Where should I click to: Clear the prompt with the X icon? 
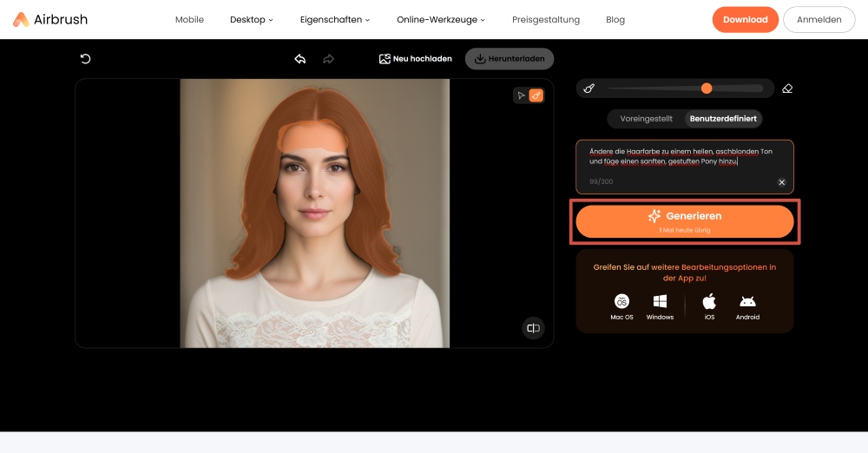click(782, 182)
